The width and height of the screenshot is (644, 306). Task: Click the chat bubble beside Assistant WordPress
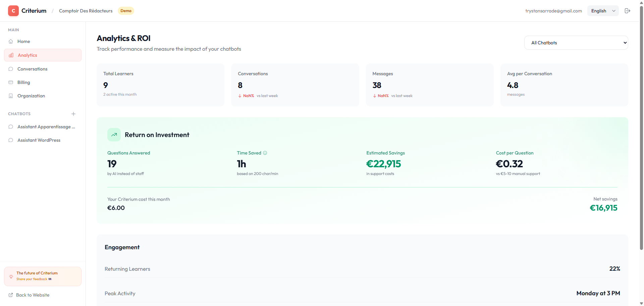pos(10,140)
